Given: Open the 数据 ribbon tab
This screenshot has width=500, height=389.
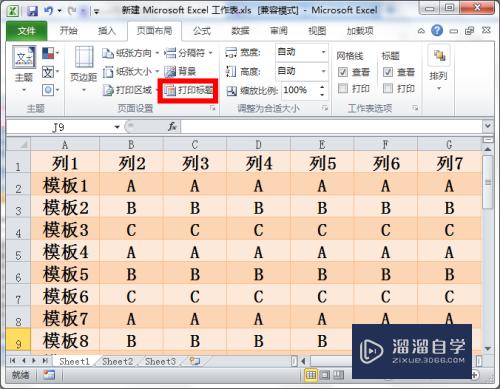Looking at the screenshot, I should point(240,31).
